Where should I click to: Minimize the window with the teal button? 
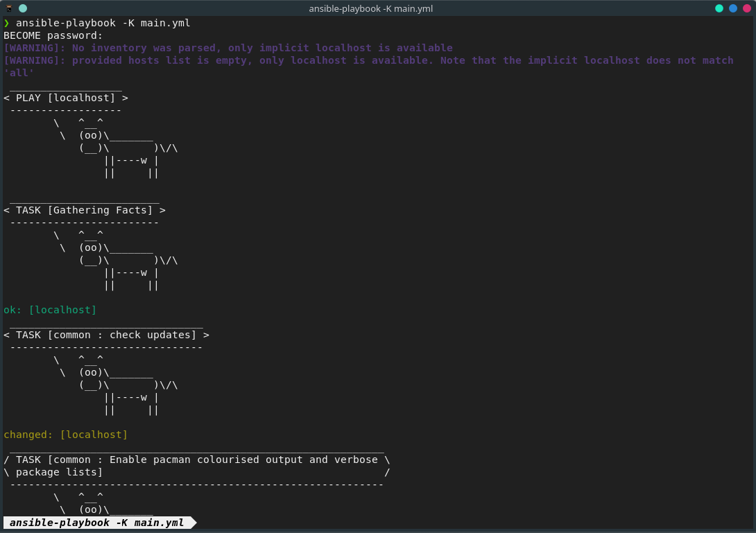(719, 8)
